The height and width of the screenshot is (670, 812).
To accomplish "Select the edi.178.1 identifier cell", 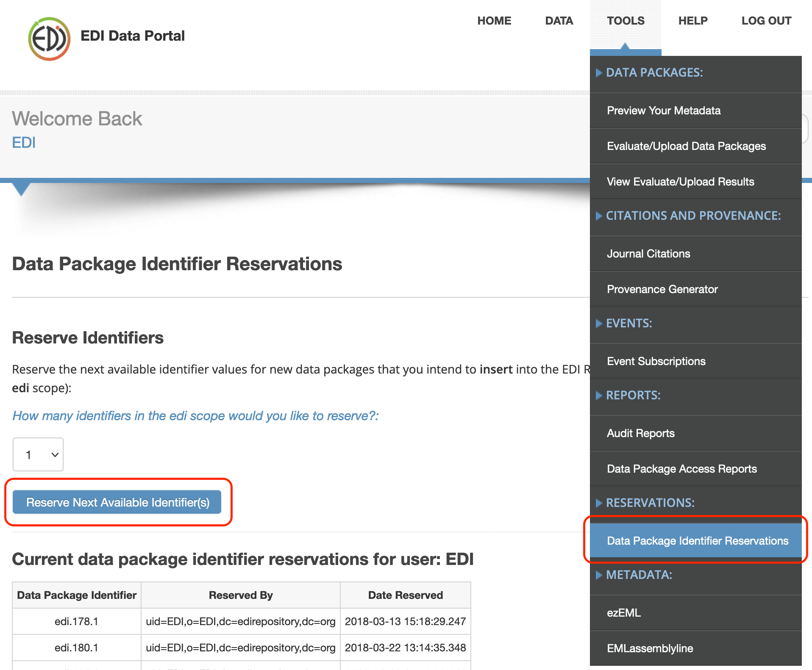I will pos(76,621).
